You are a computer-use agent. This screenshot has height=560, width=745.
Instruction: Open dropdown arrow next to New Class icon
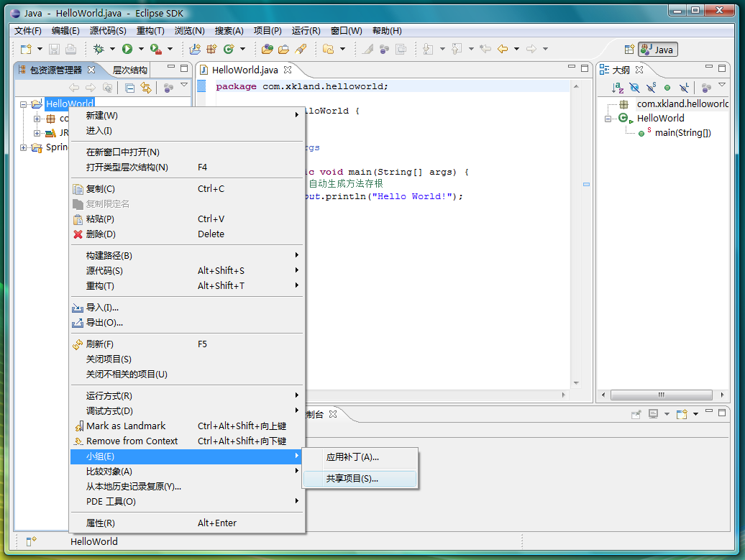[x=243, y=49]
